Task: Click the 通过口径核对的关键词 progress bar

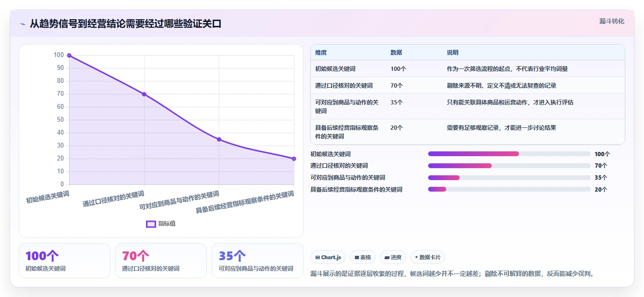Action: [x=509, y=166]
